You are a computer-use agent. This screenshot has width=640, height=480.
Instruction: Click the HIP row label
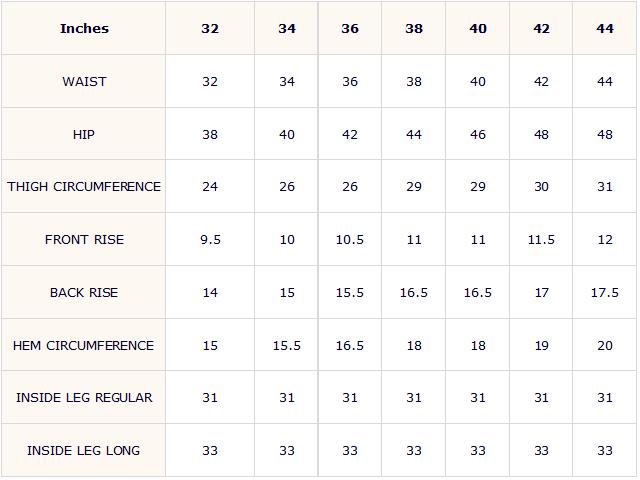pos(84,134)
